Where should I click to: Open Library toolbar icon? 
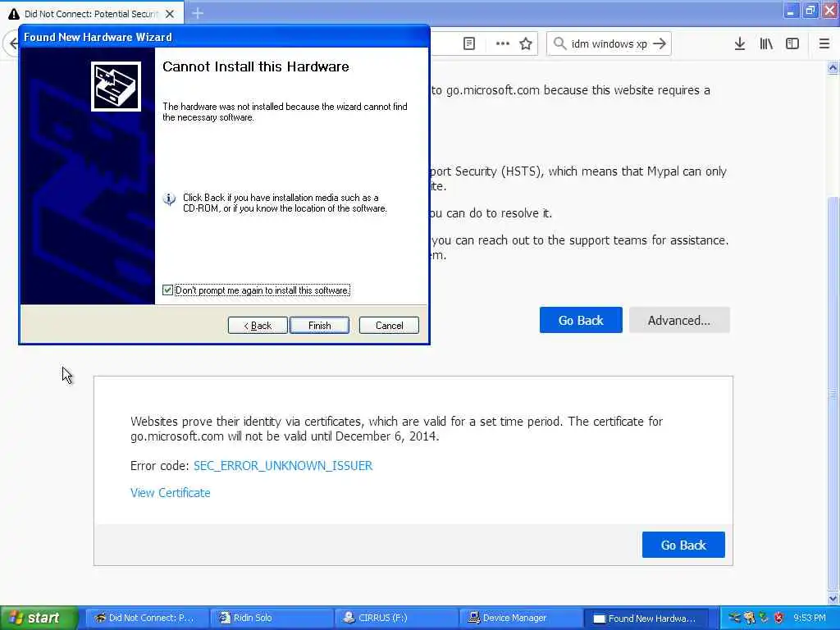point(766,43)
